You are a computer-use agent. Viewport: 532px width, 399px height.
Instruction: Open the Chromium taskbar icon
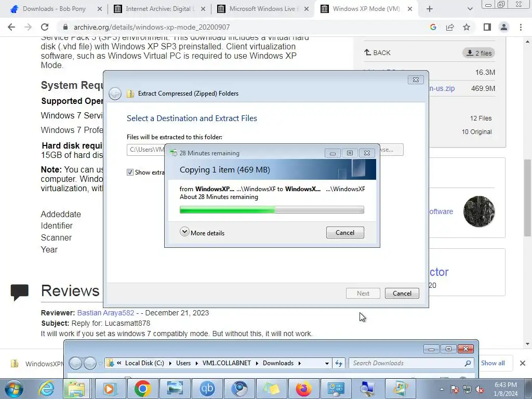pos(240,389)
